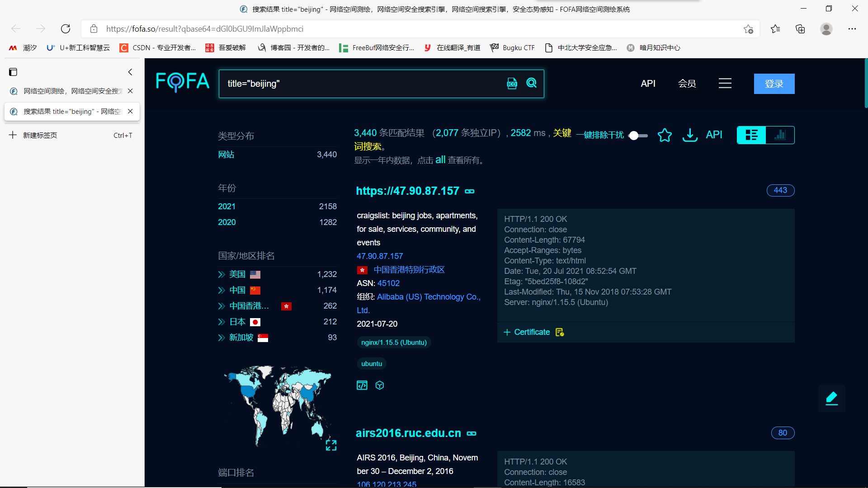Click port badge 80
Image resolution: width=868 pixels, height=488 pixels.
(x=783, y=433)
